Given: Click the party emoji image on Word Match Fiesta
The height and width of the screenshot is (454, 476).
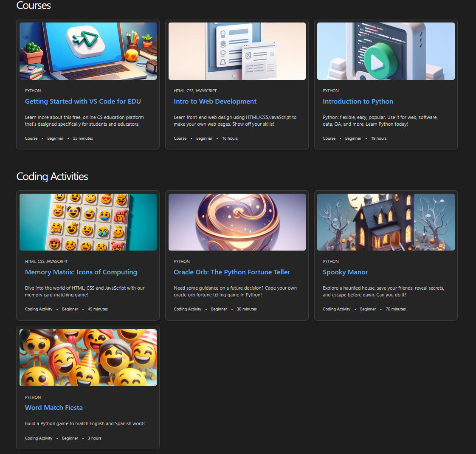Looking at the screenshot, I should click(x=87, y=357).
